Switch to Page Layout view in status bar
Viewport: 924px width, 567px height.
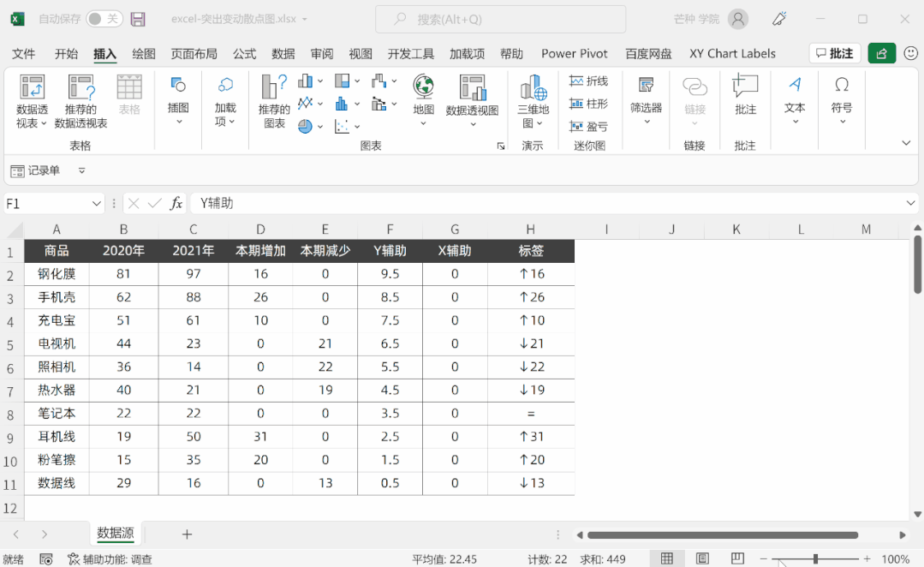coord(702,558)
